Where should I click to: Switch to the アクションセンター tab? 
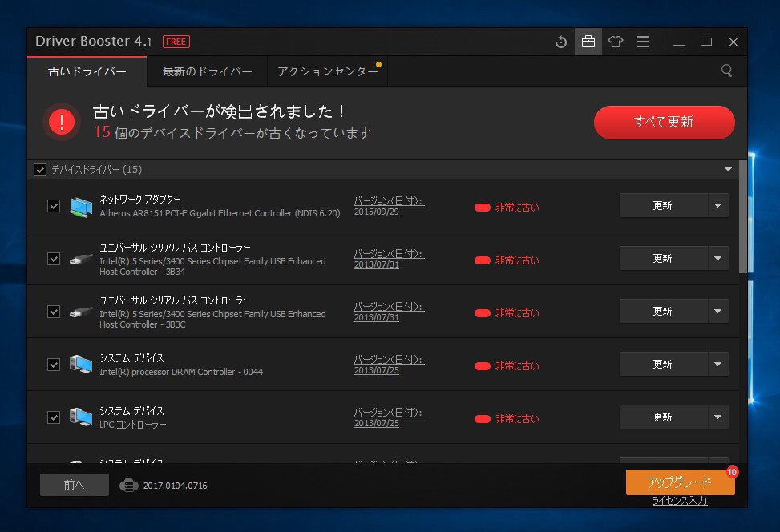click(x=327, y=71)
